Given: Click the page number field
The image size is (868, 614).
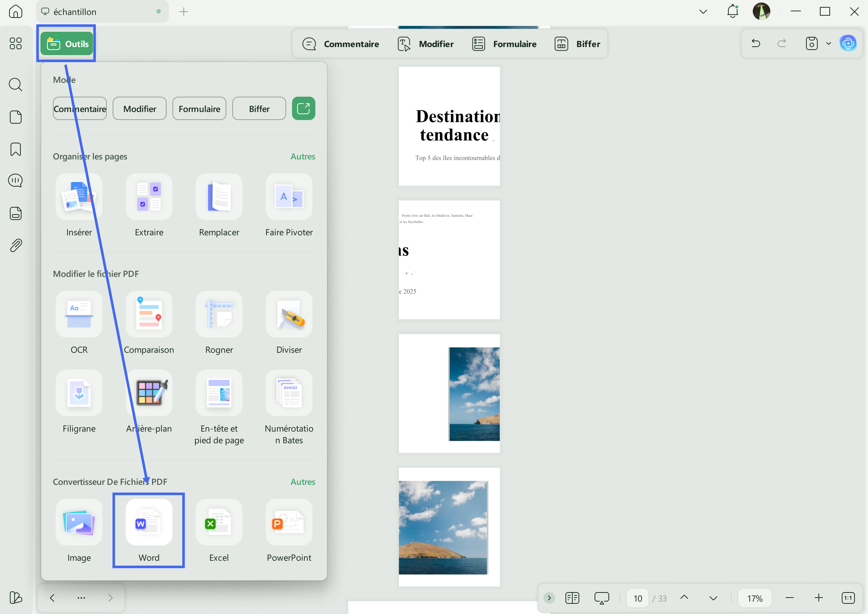Looking at the screenshot, I should coord(637,598).
